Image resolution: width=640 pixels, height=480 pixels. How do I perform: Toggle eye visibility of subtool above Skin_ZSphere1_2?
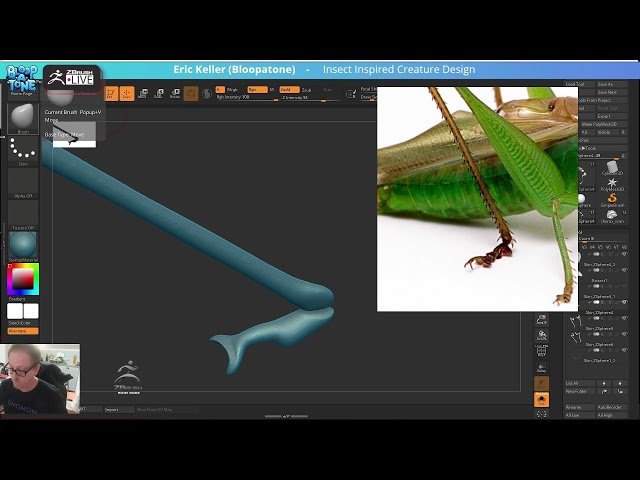pyautogui.click(x=624, y=254)
